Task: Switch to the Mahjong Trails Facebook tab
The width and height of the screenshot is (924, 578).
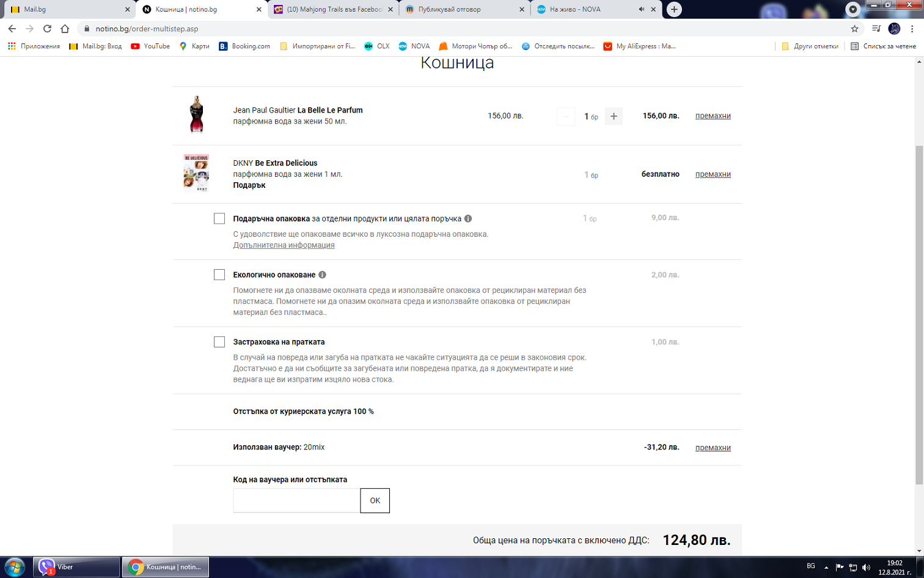Action: [x=332, y=9]
